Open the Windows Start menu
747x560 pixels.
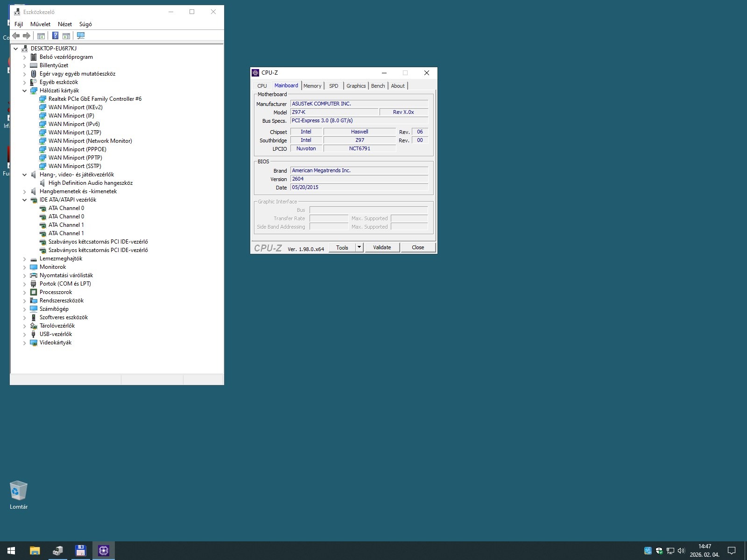(x=11, y=551)
